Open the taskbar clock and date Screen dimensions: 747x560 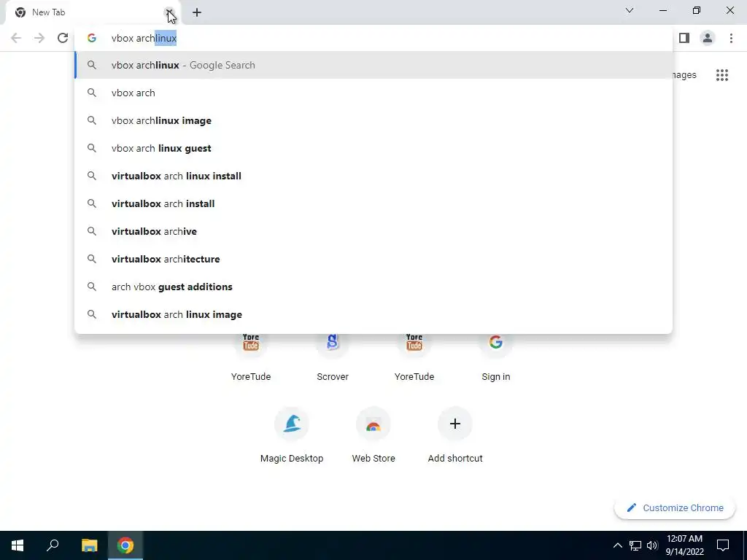684,545
